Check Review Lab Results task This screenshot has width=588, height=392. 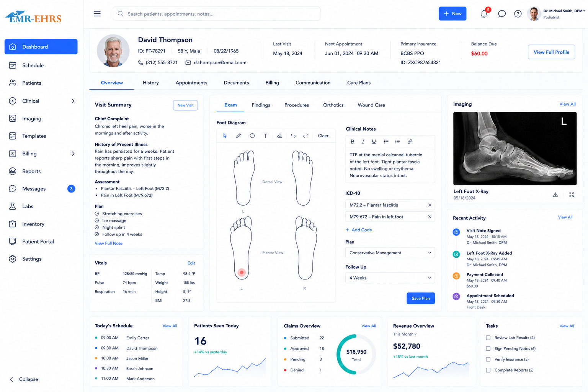(488, 338)
